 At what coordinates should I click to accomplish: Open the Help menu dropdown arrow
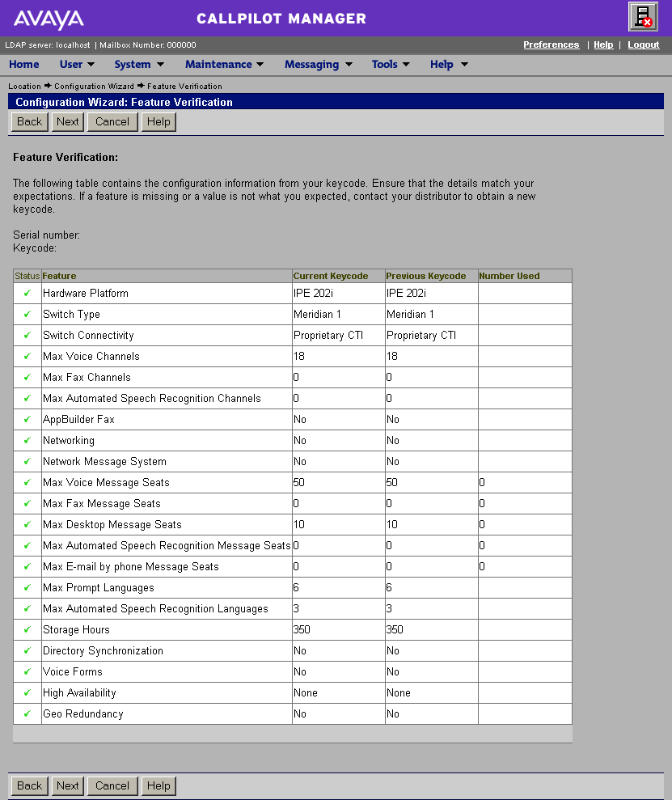464,65
